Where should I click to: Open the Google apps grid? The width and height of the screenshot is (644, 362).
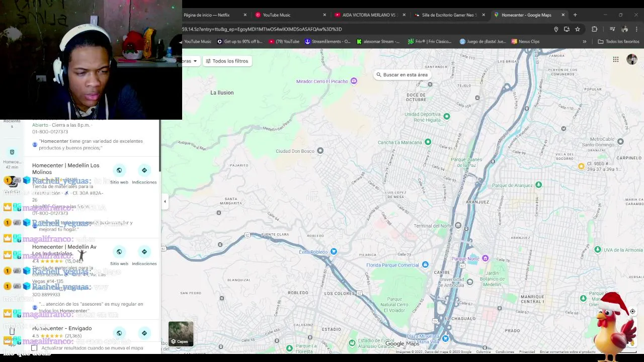pyautogui.click(x=616, y=59)
